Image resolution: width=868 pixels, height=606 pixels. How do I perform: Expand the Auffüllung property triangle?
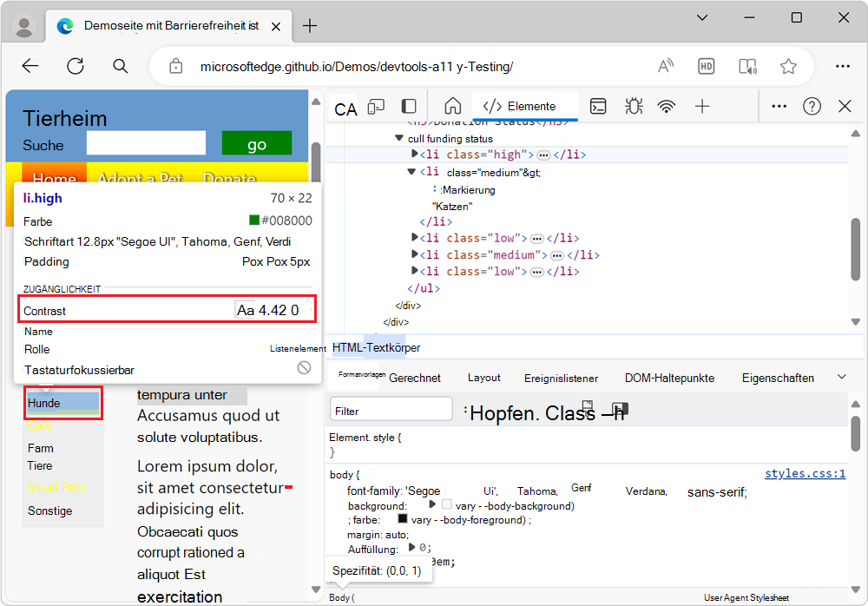point(411,547)
